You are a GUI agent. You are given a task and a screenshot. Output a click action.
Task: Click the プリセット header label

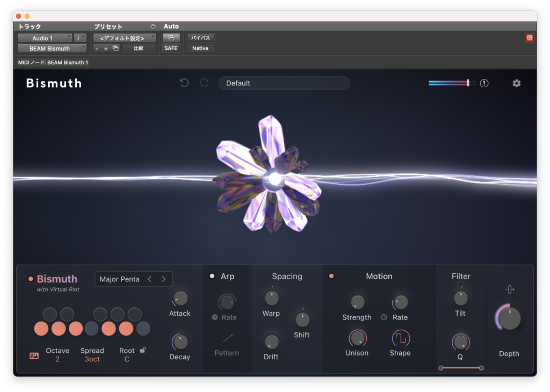(108, 27)
